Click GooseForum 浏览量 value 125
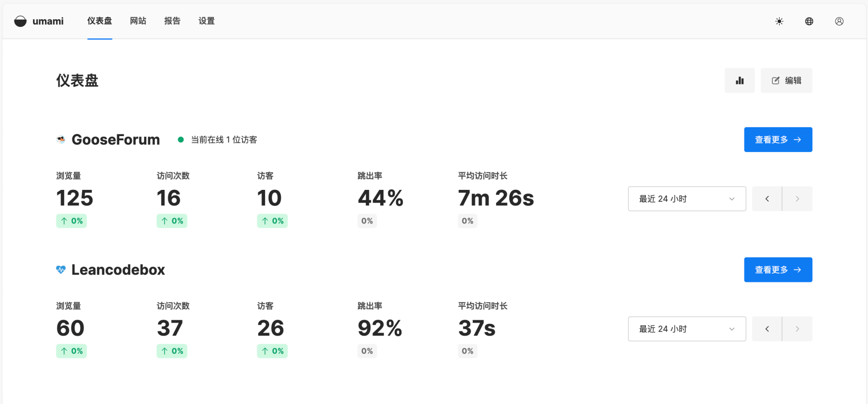The image size is (868, 404). 75,198
